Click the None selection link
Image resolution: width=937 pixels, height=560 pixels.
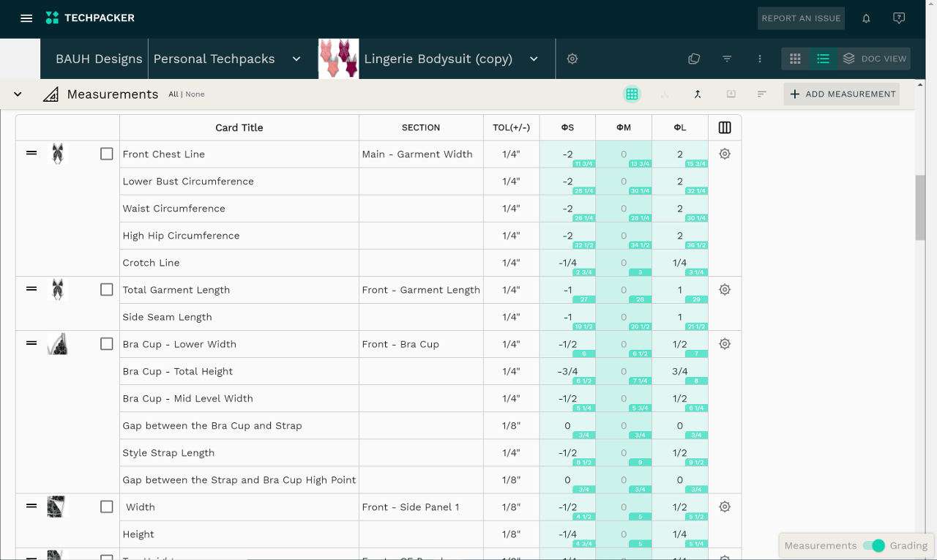pos(195,94)
